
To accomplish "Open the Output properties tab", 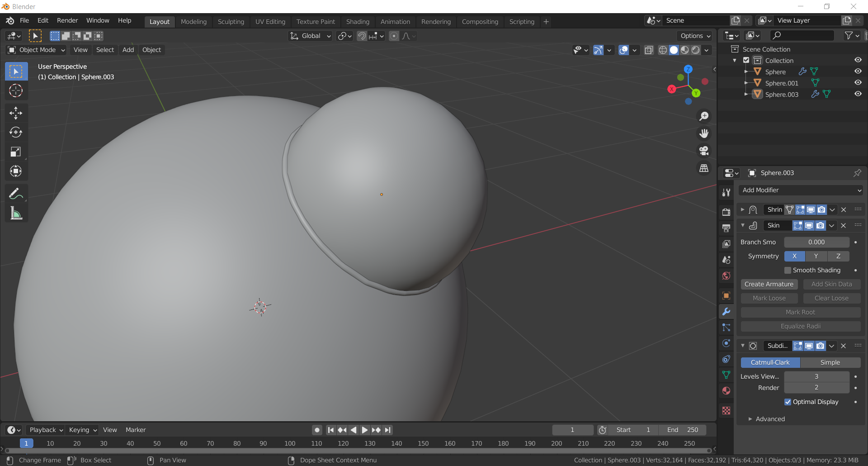I will coord(726,228).
